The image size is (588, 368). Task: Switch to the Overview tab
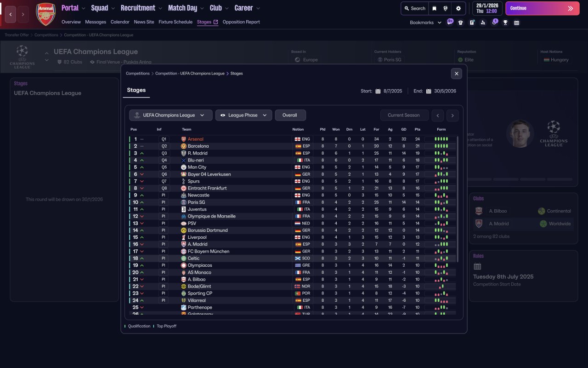click(x=71, y=22)
